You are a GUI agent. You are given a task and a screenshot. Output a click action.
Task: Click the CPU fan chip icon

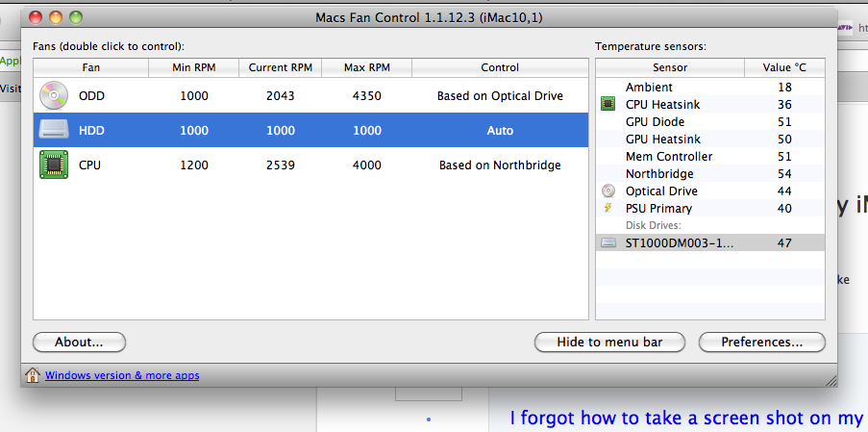54,165
